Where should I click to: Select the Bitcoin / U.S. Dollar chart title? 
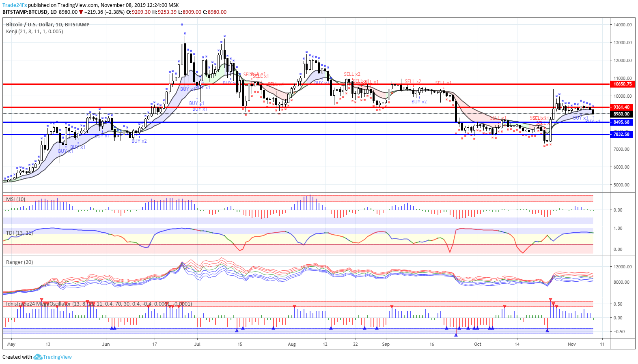pyautogui.click(x=48, y=24)
